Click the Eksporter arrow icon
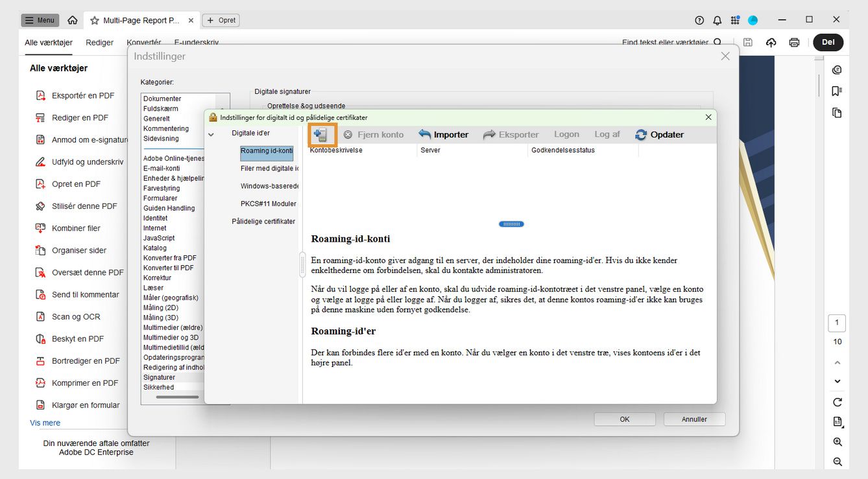 pos(490,134)
